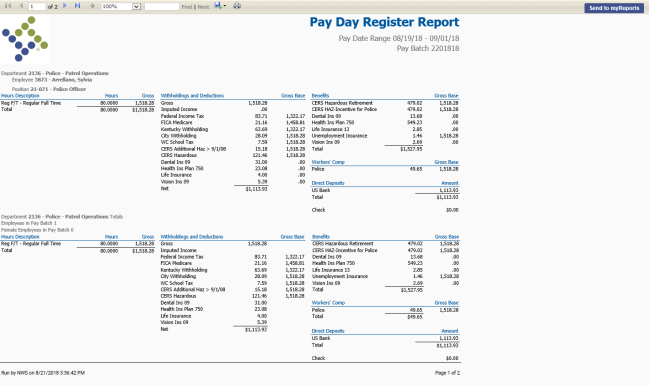Jump to the last report page

[x=77, y=6]
